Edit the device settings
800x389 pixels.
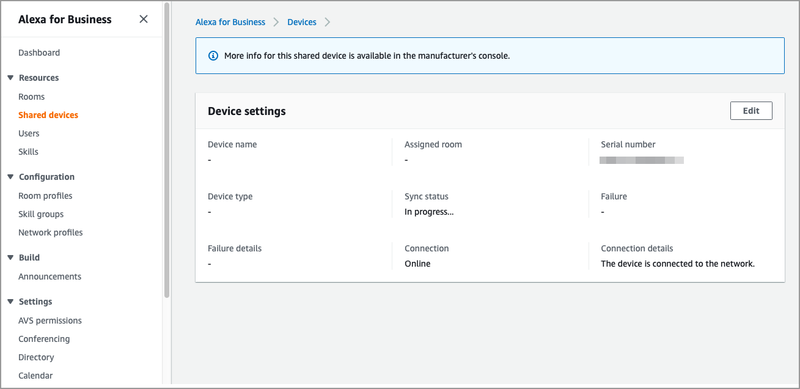(751, 111)
